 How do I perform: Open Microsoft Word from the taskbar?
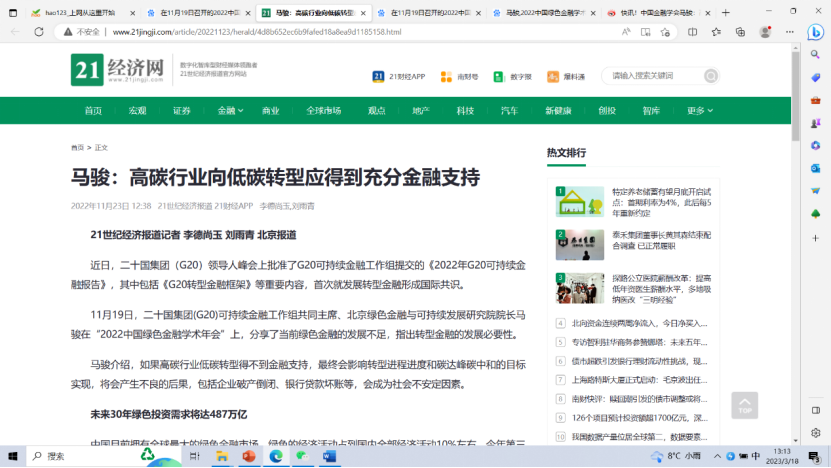pos(330,456)
